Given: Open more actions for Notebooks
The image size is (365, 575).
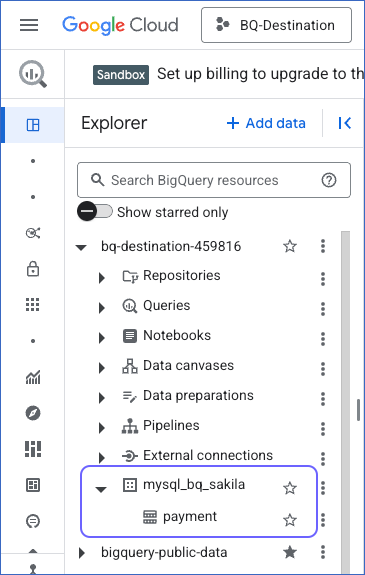Looking at the screenshot, I should [x=323, y=339].
